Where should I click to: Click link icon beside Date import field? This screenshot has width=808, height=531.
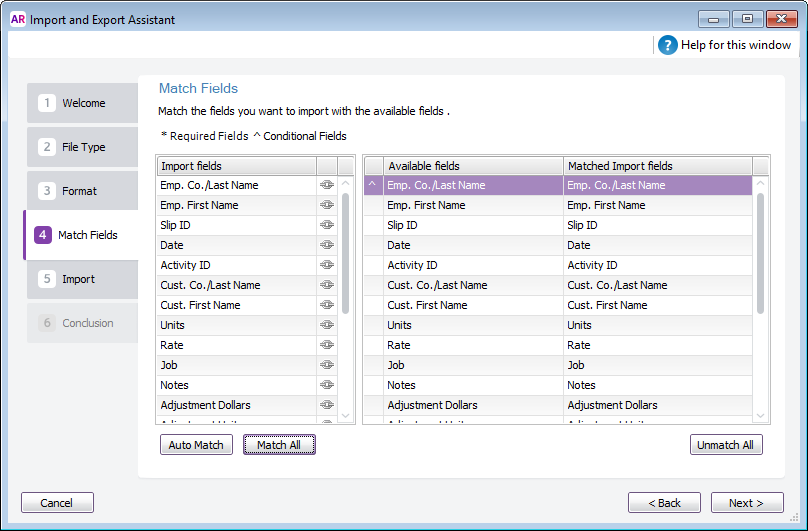(327, 245)
